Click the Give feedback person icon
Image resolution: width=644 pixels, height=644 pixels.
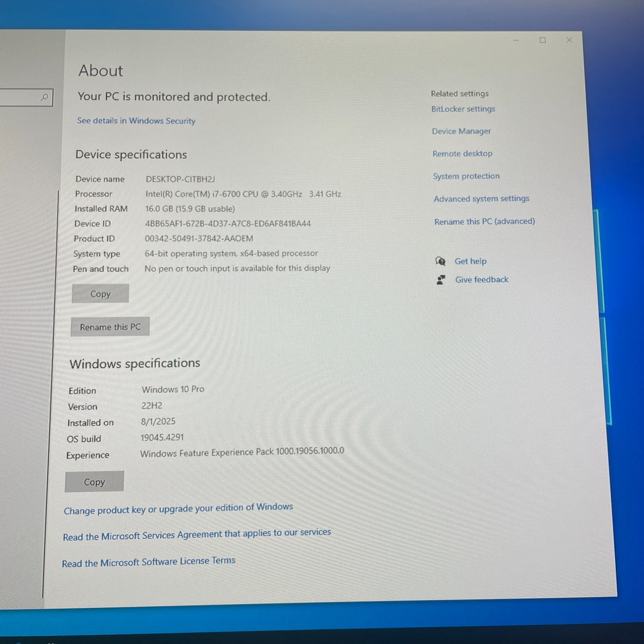click(441, 280)
